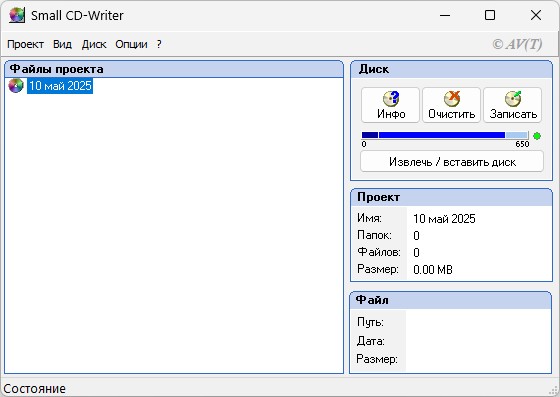Click the Диск panel header
560x397 pixels.
click(451, 69)
